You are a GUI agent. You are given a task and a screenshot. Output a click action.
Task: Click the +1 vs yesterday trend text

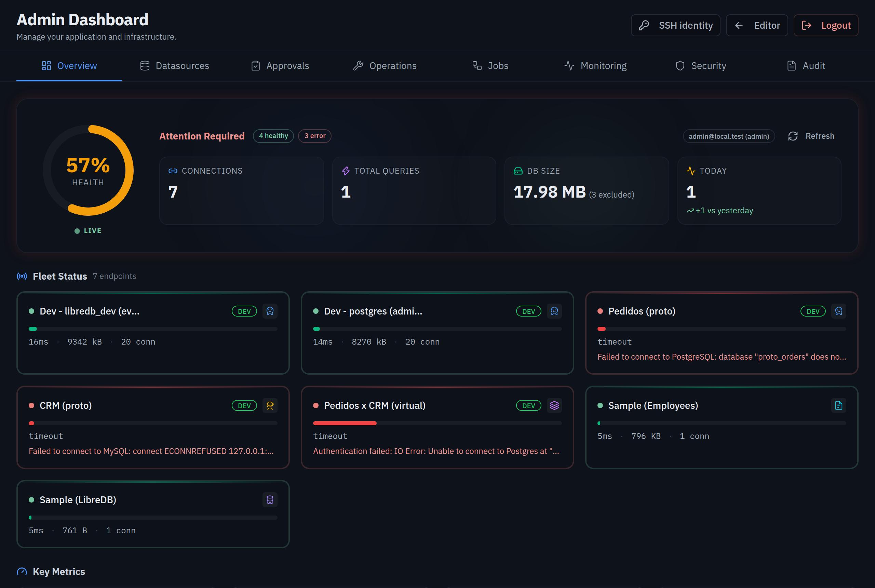(720, 211)
